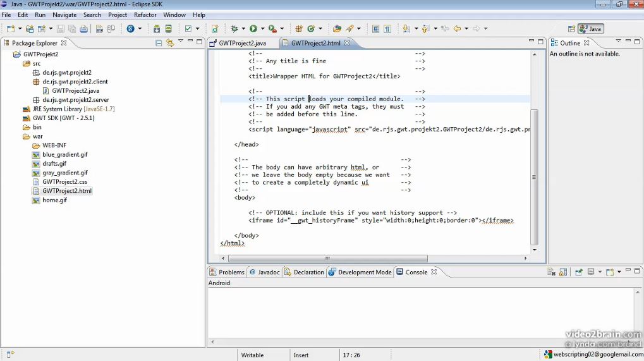
Task: Switch to the Development Mode tab
Action: point(360,272)
